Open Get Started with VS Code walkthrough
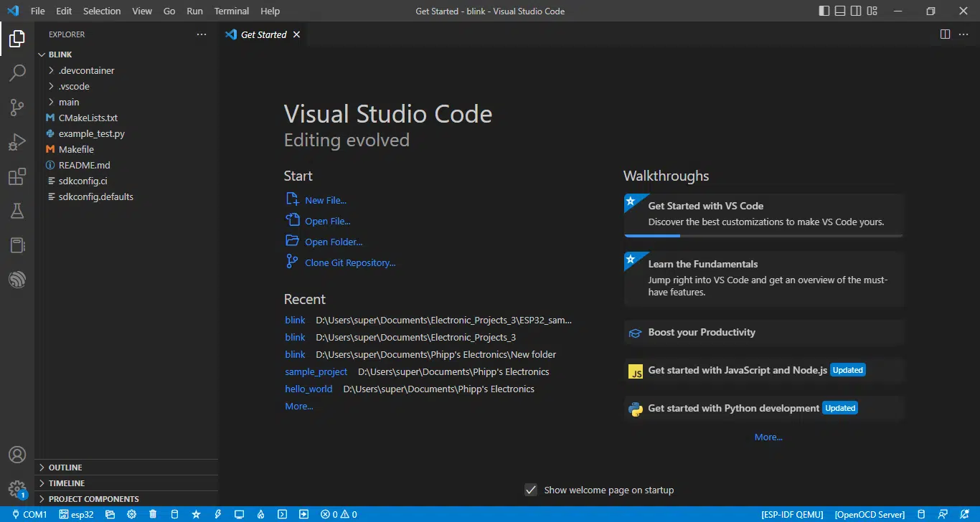 [x=764, y=215]
